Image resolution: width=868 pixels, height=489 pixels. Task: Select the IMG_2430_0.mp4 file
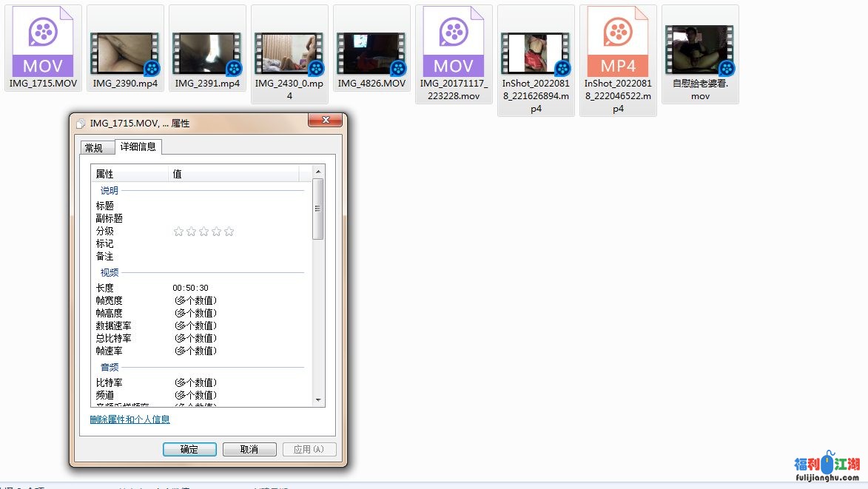(289, 52)
